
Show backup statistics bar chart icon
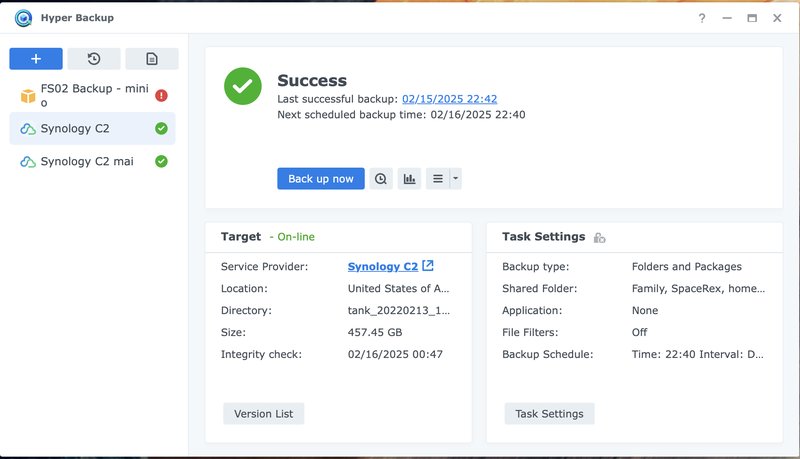[409, 178]
